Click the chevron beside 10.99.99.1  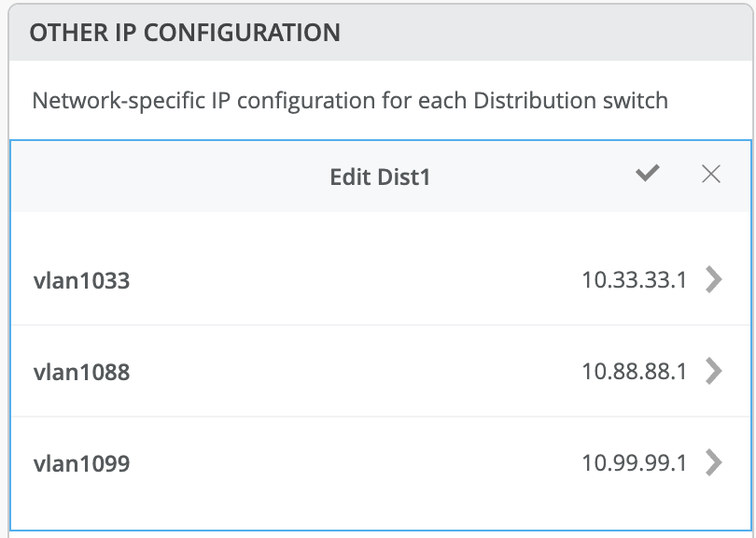[x=714, y=462]
